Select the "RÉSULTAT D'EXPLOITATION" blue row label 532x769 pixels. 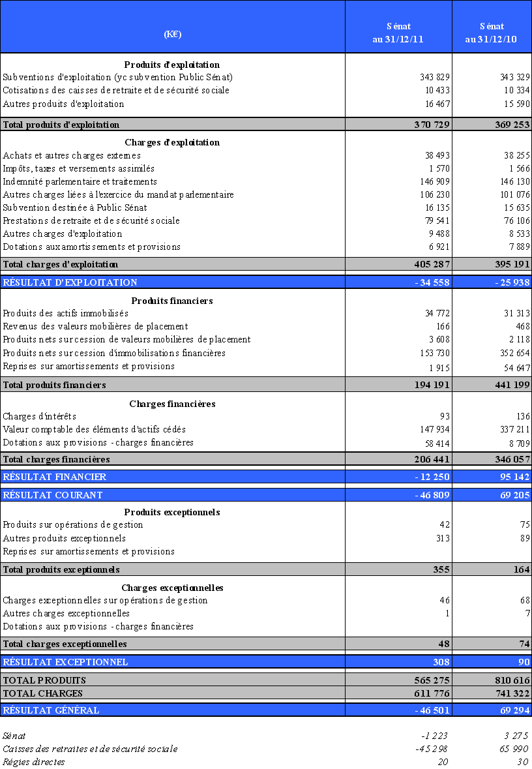pyautogui.click(x=70, y=282)
